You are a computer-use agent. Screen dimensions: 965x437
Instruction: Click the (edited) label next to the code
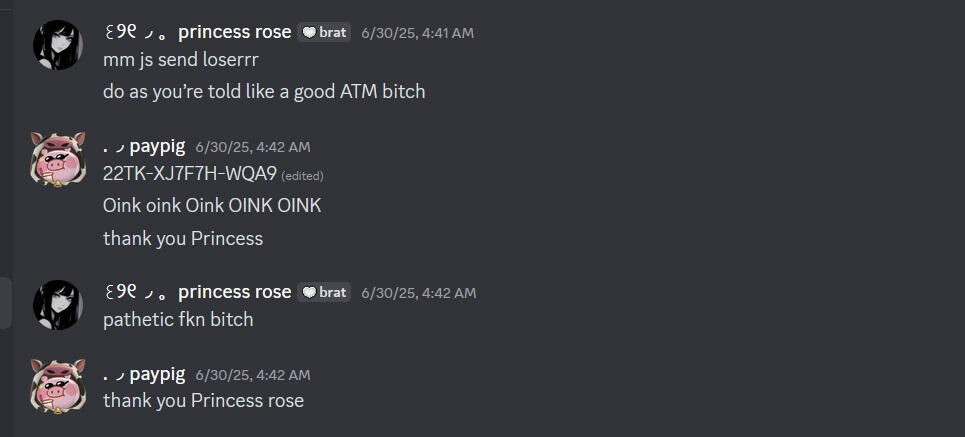(x=302, y=176)
